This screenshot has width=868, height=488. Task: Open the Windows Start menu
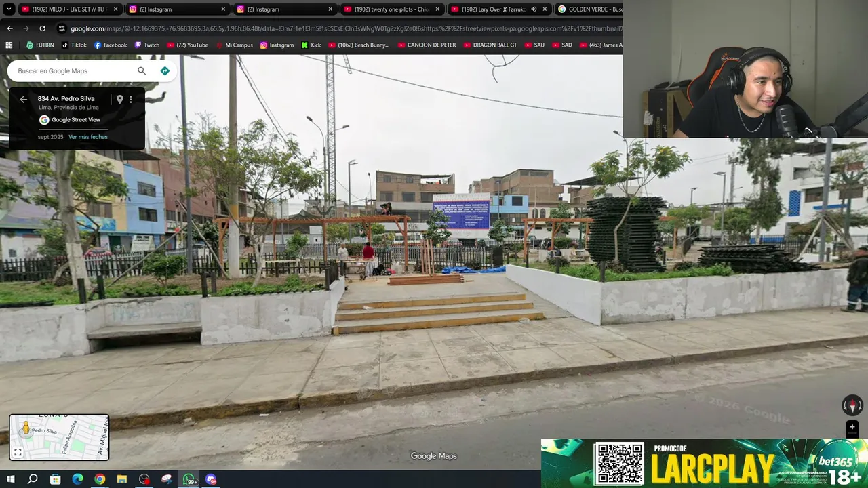pyautogui.click(x=10, y=479)
